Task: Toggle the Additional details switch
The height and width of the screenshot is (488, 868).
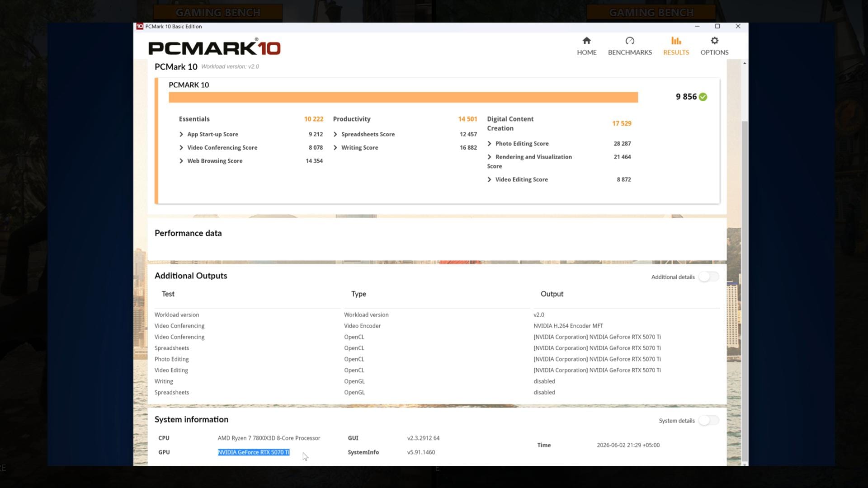Action: (708, 277)
